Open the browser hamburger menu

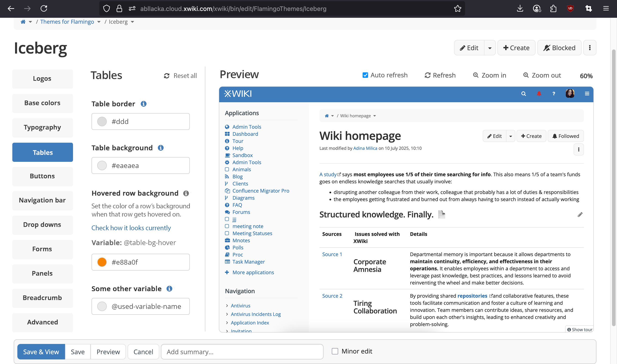click(x=606, y=9)
